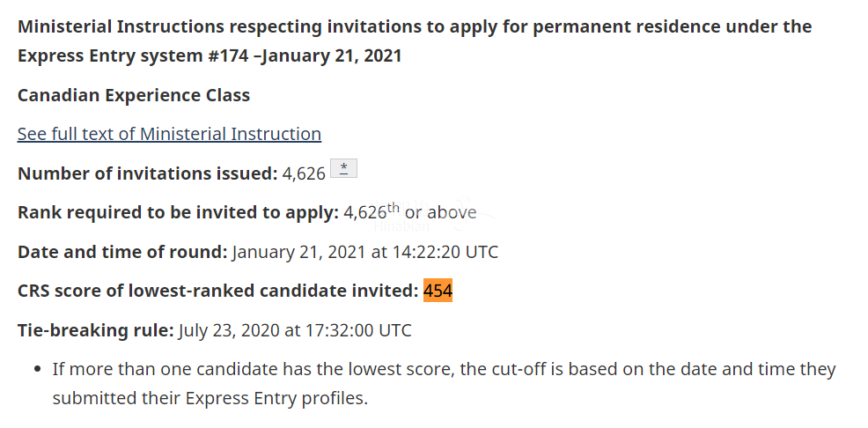The width and height of the screenshot is (868, 428).
Task: Click the 4,626 invitations issued value
Action: [304, 173]
